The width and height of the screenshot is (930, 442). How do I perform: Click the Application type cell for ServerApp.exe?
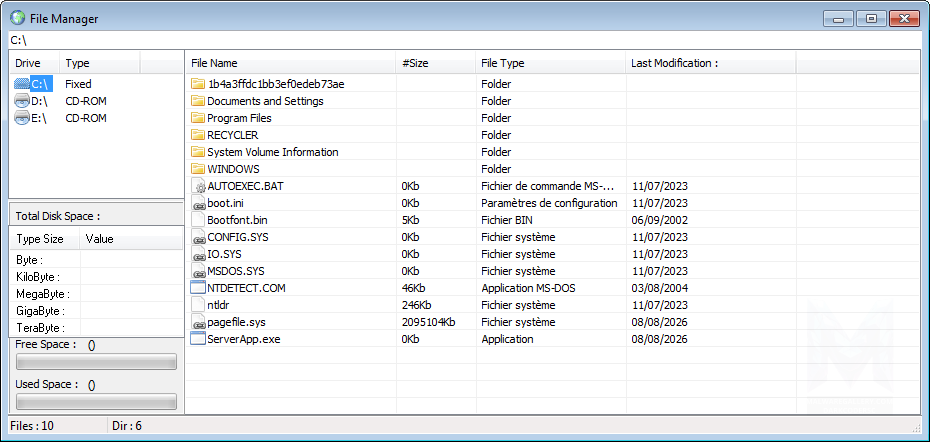click(507, 339)
